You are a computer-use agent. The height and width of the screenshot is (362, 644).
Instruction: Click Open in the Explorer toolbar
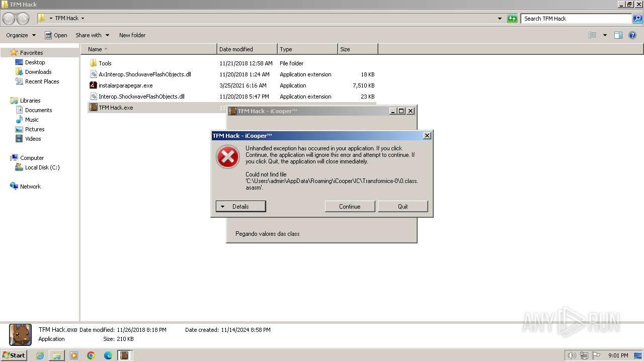56,35
